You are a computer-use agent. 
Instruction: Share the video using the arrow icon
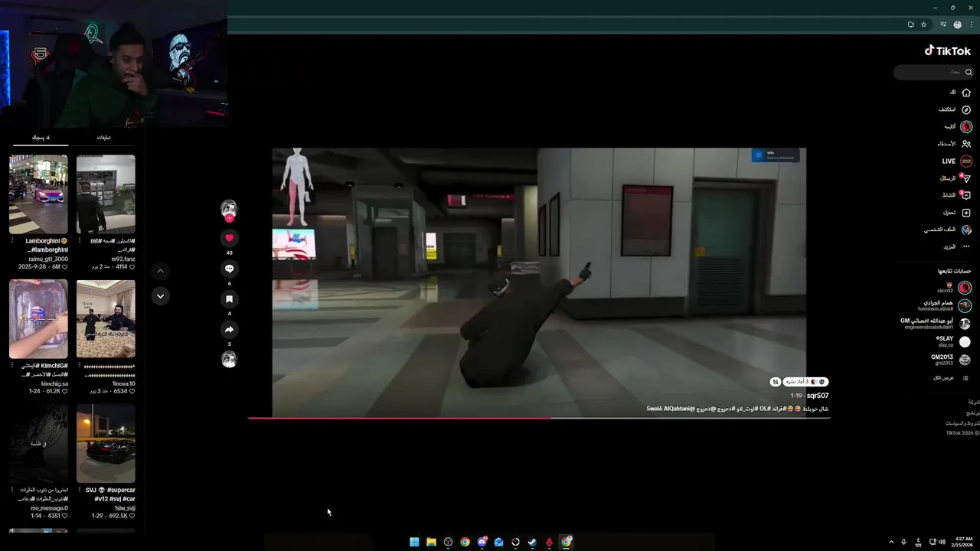tap(229, 330)
